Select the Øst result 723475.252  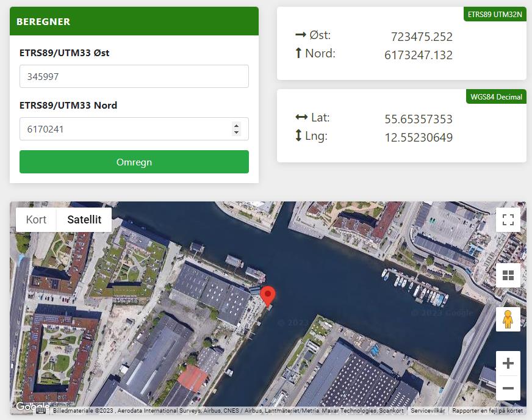pos(422,37)
